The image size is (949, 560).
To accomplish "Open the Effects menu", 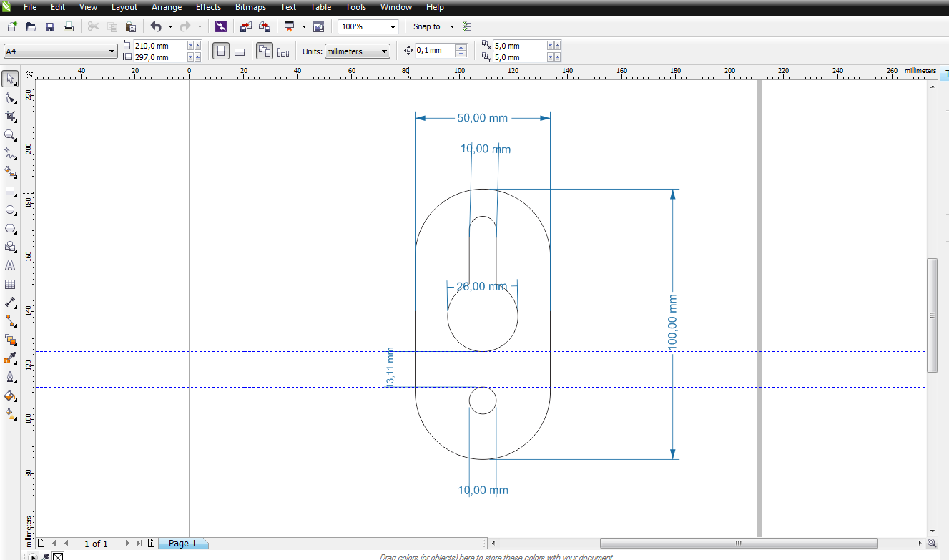I will pos(209,7).
